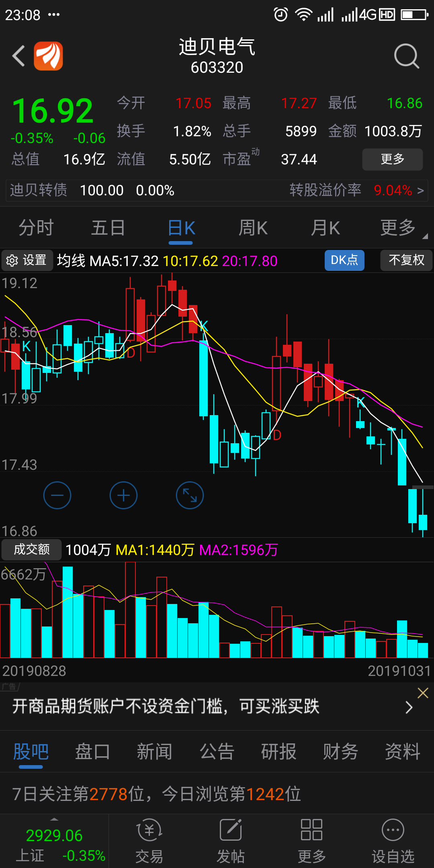Tap 7日关注第2778位 ranking text
Screen dimensions: 434x868
click(x=79, y=794)
